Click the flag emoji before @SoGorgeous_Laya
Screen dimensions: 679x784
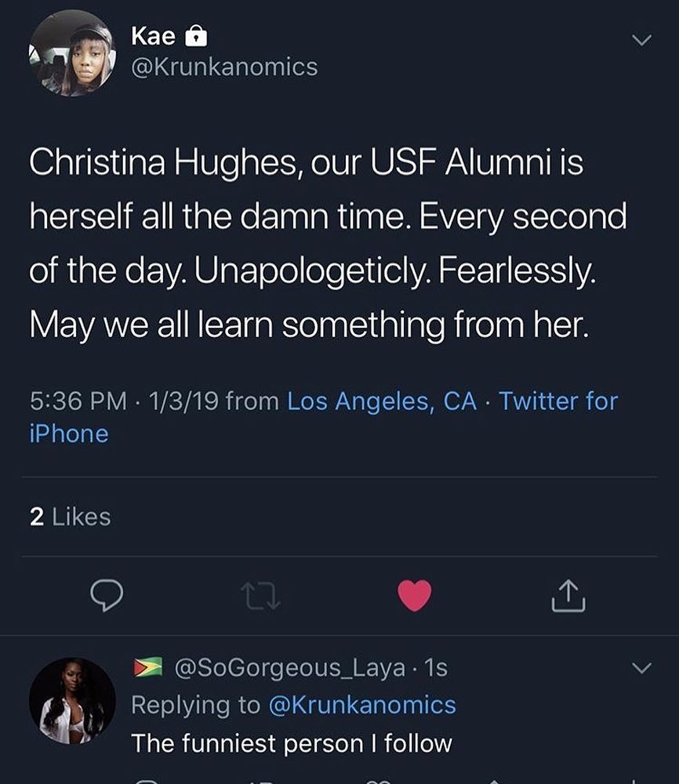coord(148,667)
